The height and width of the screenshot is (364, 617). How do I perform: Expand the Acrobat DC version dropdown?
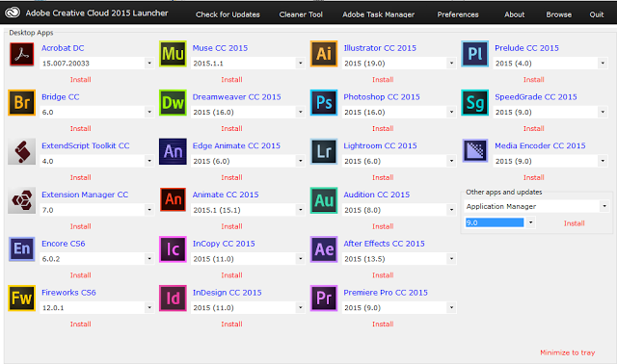point(149,63)
